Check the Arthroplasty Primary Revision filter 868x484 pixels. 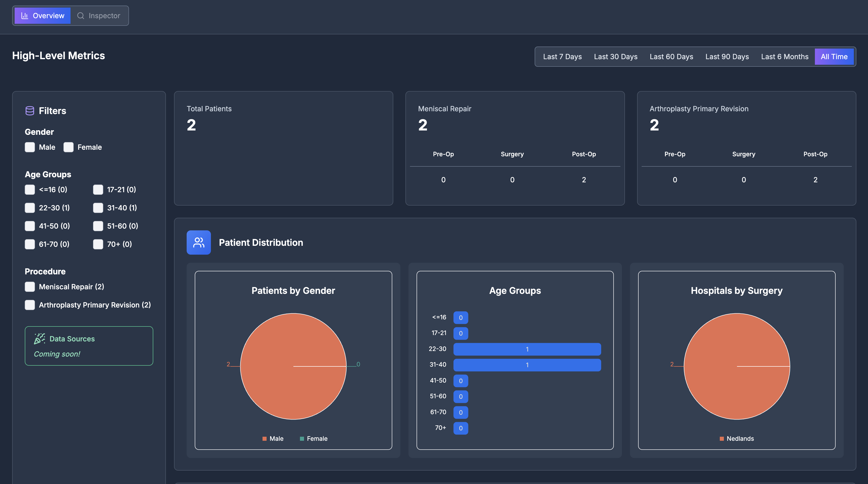pos(30,305)
